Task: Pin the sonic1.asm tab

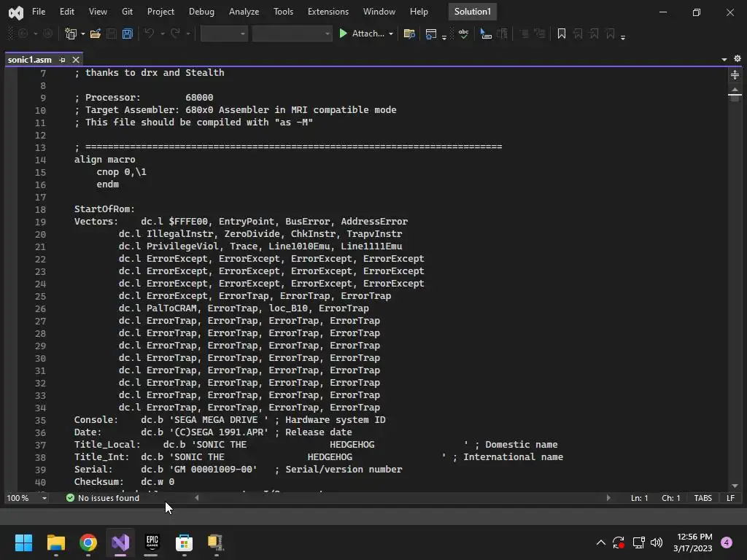Action: 63,60
